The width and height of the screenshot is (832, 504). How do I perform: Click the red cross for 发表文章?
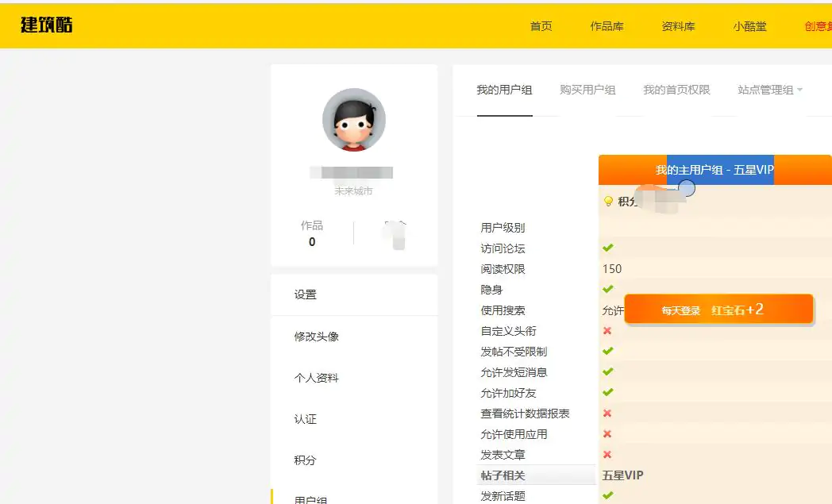coord(607,455)
